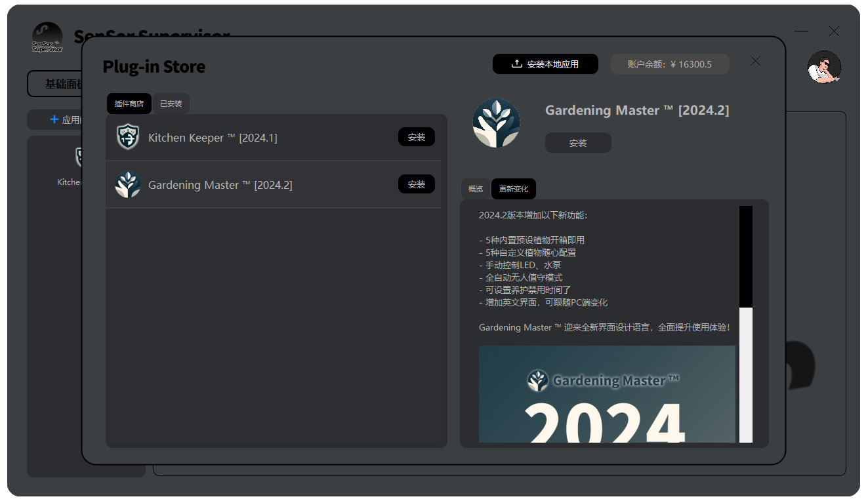This screenshot has width=868, height=503.
Task: Click the blue plus icon beside 应用
Action: coord(54,119)
